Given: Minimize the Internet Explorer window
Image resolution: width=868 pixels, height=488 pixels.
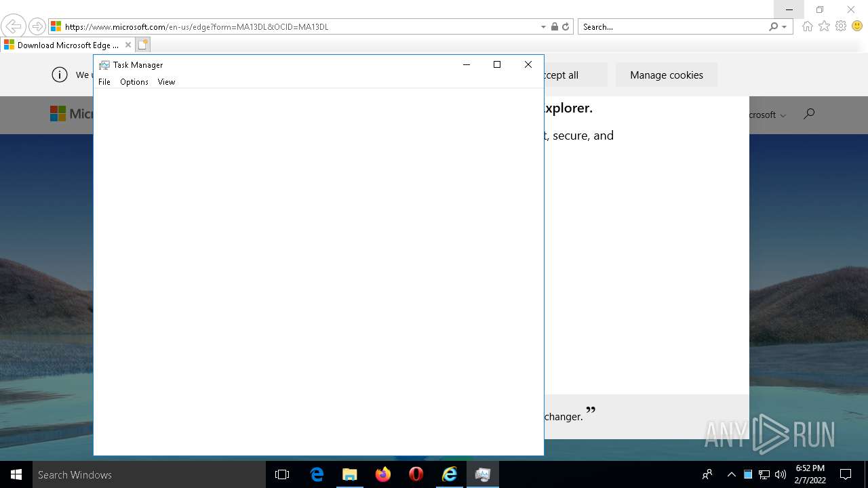Looking at the screenshot, I should click(x=789, y=9).
